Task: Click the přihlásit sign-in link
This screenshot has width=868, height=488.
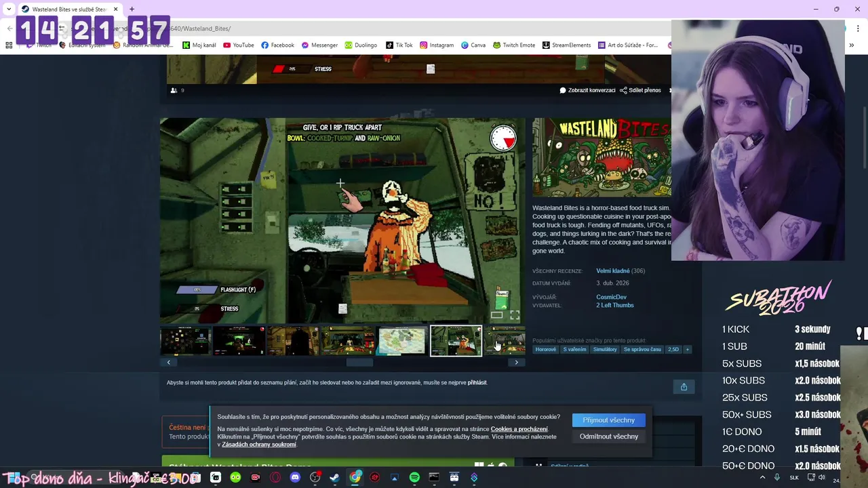Action: pyautogui.click(x=477, y=382)
